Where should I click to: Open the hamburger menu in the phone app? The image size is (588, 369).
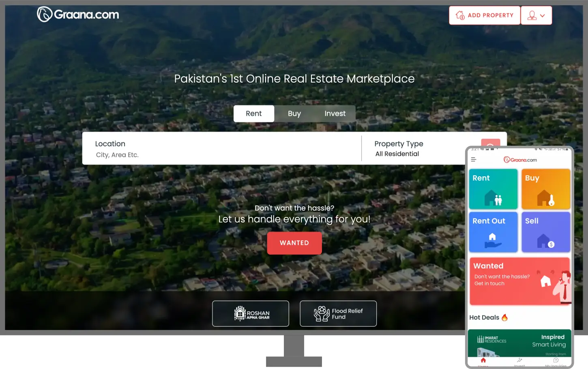[x=474, y=160]
